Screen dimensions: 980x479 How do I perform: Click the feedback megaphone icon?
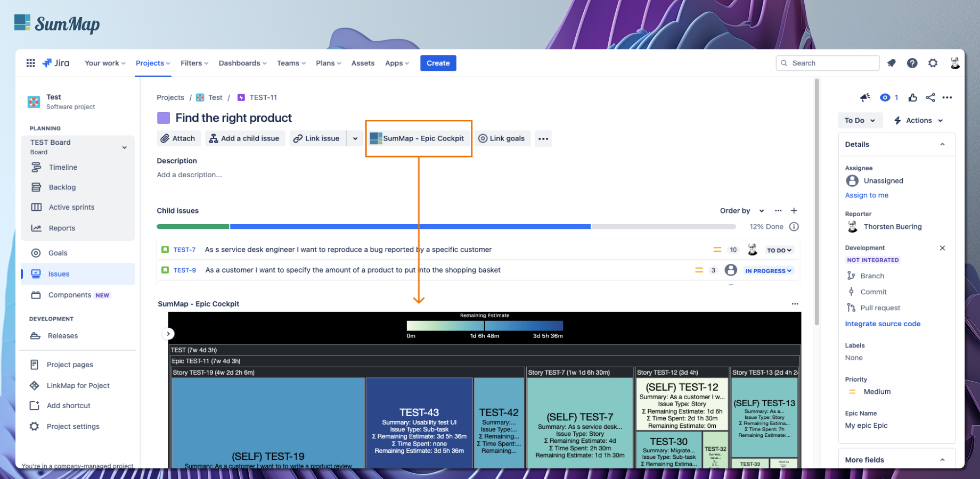pos(865,97)
